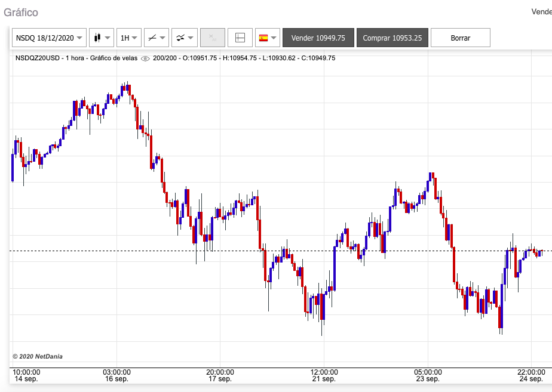Expand the arrow beside the Spanish flag
This screenshot has width=552, height=392.
pos(274,38)
